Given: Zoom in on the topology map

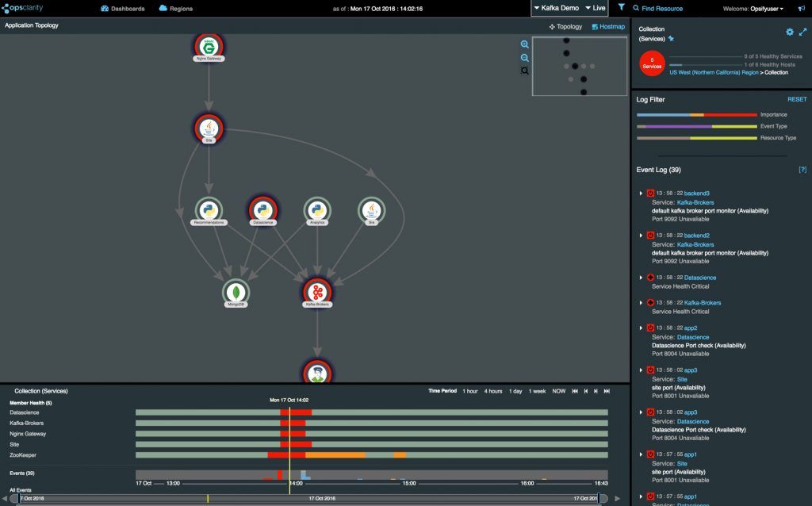Looking at the screenshot, I should [525, 44].
